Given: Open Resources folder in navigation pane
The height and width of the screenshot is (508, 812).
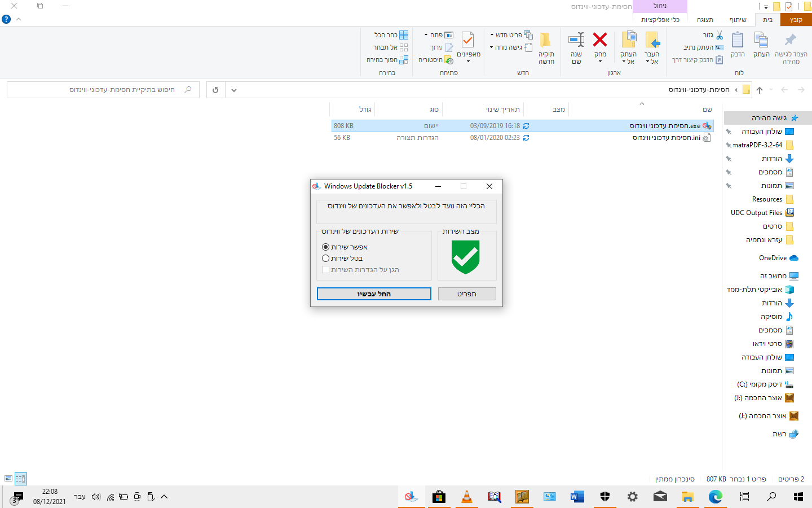Looking at the screenshot, I should pyautogui.click(x=773, y=199).
